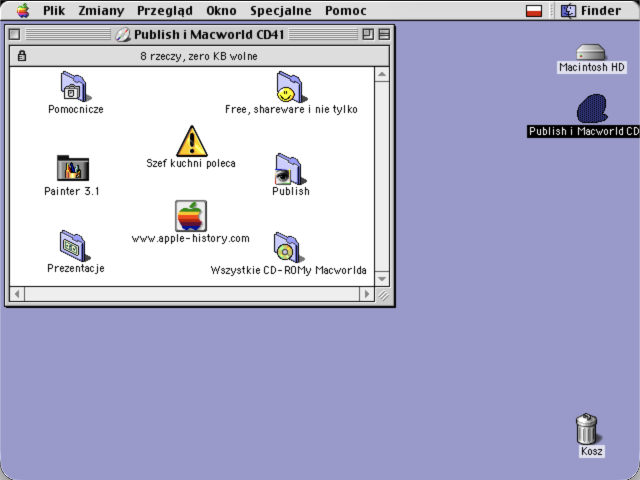Click the Publish i Macworld CD desktop disc icon
The image size is (640, 480).
(592, 109)
